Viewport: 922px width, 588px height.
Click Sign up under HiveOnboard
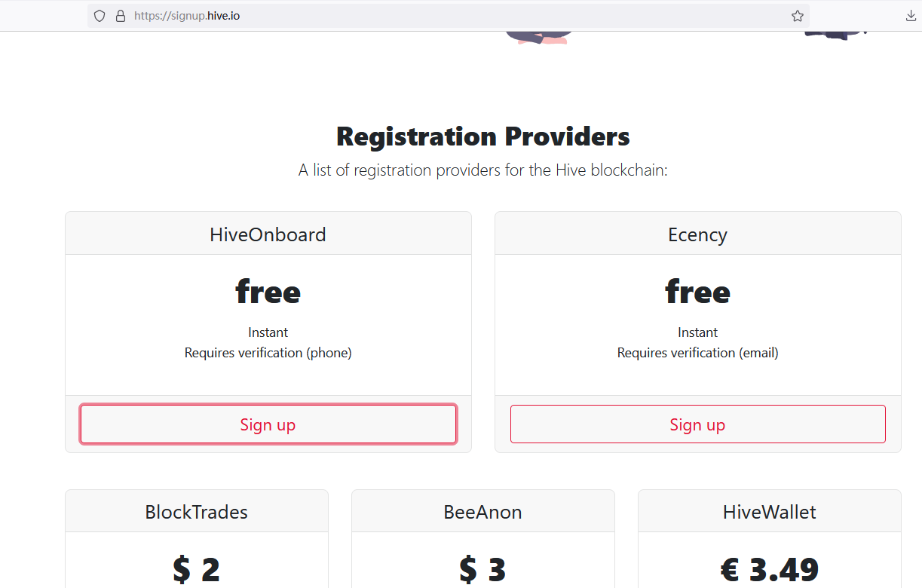[x=268, y=424]
